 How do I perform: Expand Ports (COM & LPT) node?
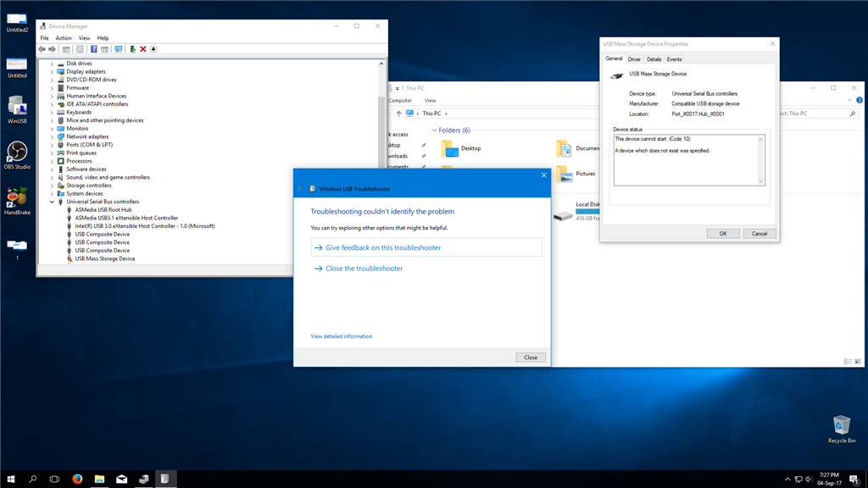point(52,145)
